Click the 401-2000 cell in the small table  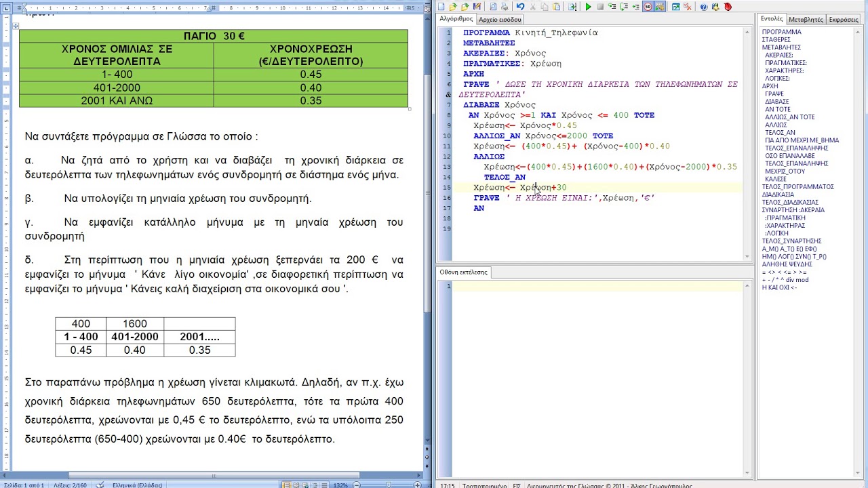coord(134,337)
